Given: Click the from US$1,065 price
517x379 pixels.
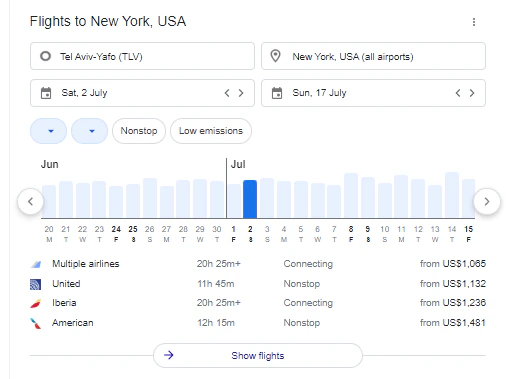Looking at the screenshot, I should tap(453, 264).
